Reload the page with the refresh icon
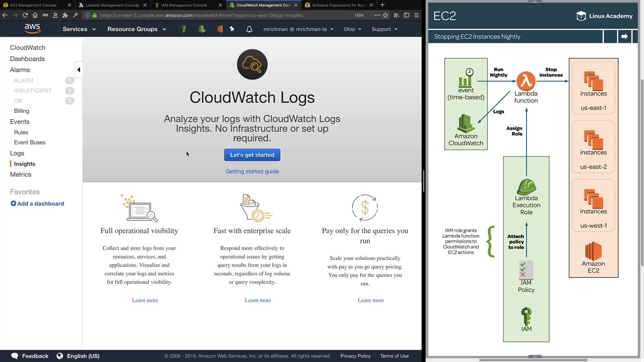The width and height of the screenshot is (644, 362). [x=25, y=15]
